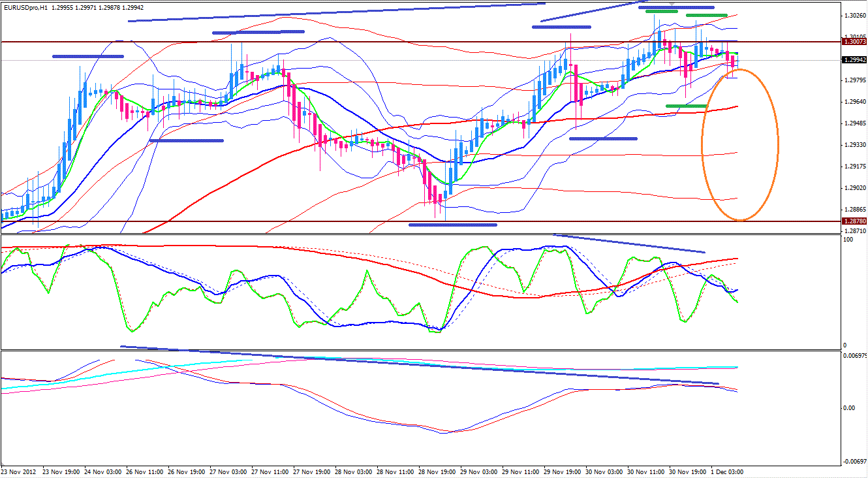Select the blue bar below the lowest candle
The image size is (868, 478).
pos(452,225)
